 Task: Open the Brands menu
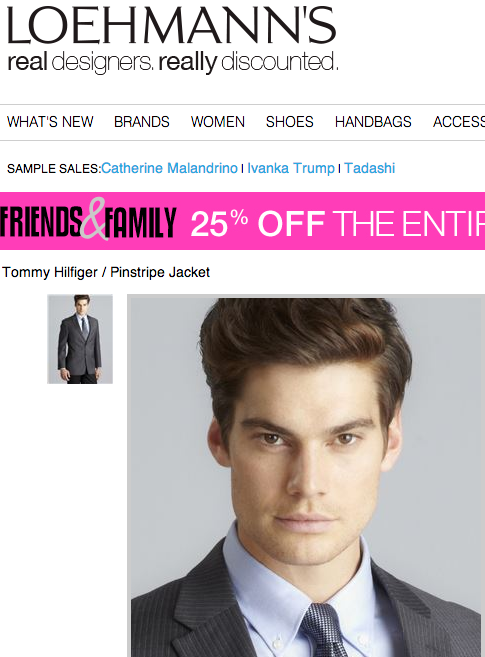point(142,122)
